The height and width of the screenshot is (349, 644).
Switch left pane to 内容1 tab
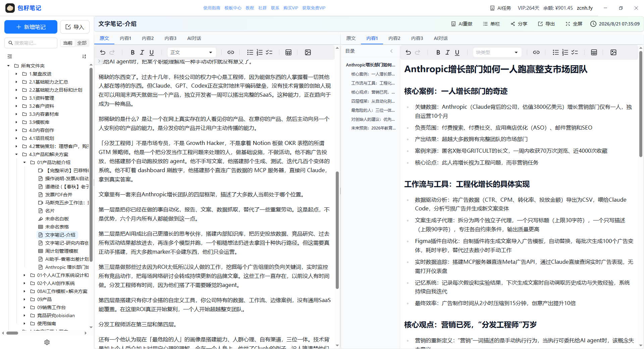tap(125, 38)
